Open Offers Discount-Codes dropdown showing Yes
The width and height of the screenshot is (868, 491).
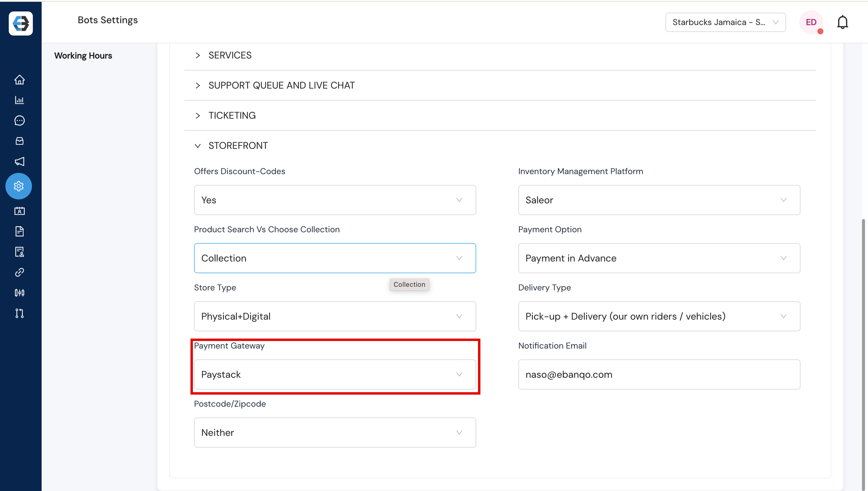coord(335,200)
